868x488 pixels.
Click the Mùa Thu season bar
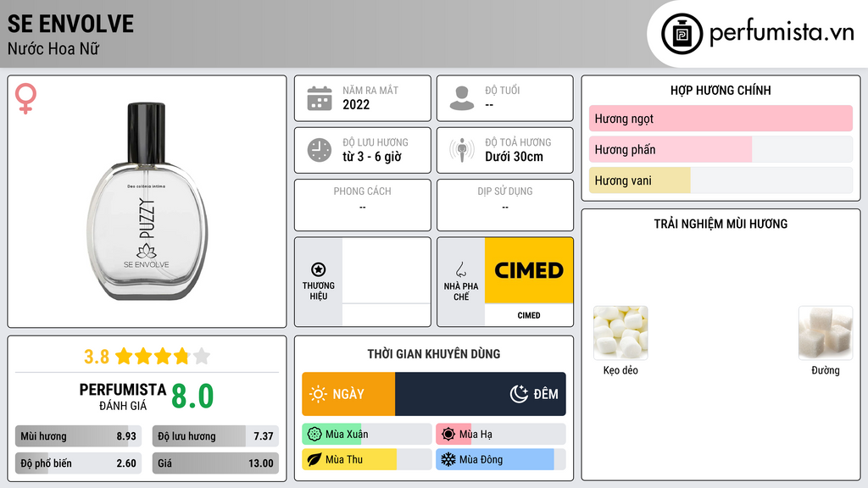point(366,459)
